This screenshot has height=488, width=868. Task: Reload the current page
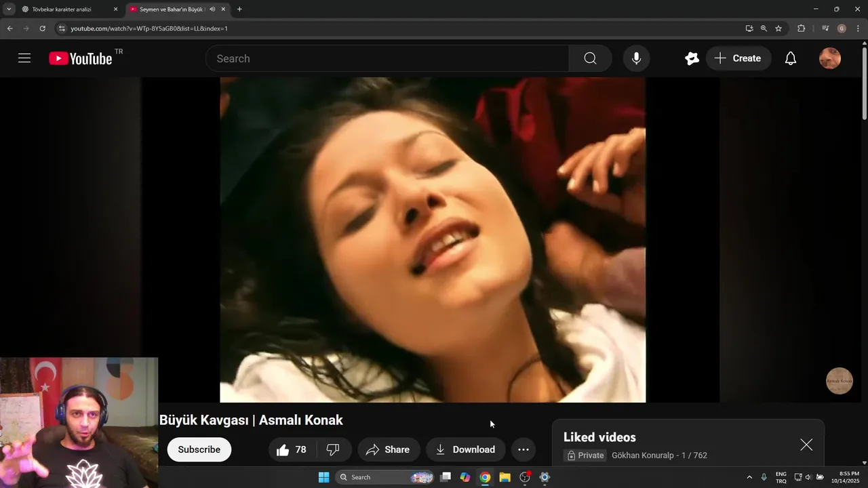pos(42,28)
